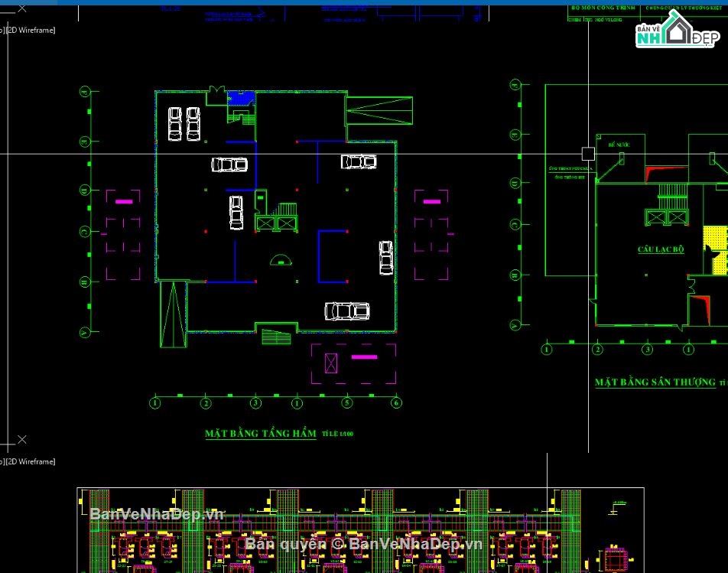The height and width of the screenshot is (573, 728).
Task: Pick grid bubble 6 under the basement plan
Action: pos(396,402)
